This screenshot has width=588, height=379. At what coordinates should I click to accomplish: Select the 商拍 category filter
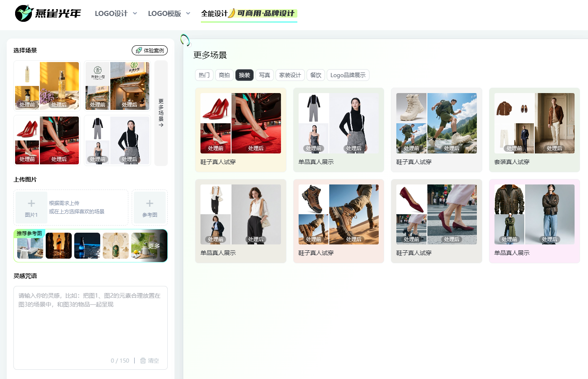click(x=224, y=75)
